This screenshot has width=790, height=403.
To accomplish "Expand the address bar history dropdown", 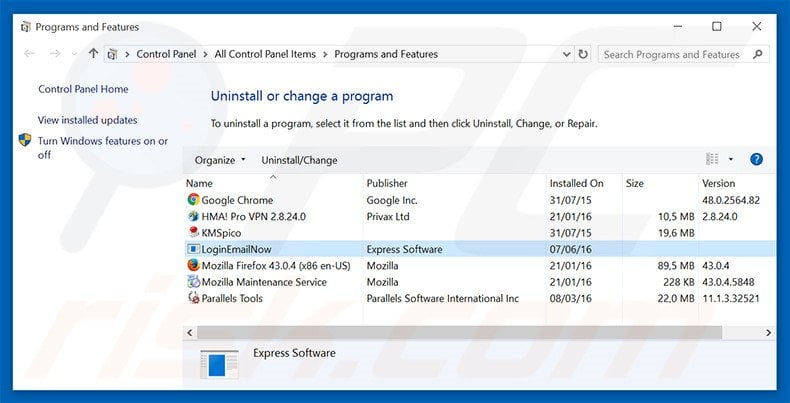I will 567,54.
